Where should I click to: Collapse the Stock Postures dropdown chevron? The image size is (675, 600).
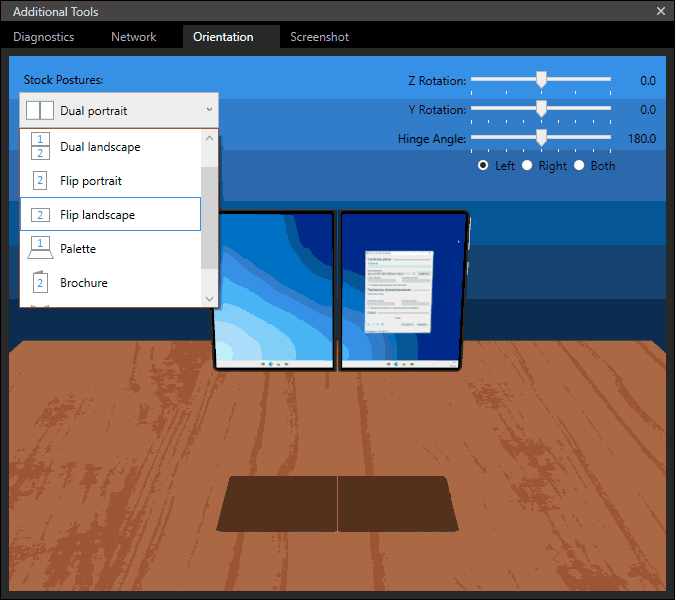coord(209,110)
